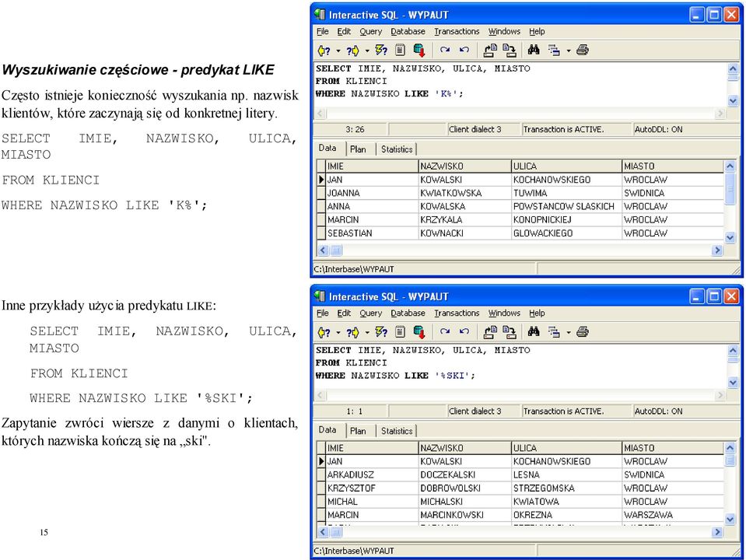Click grid scroll-right arrow in 'K%' results
This screenshot has height=560, width=746.
point(717,250)
